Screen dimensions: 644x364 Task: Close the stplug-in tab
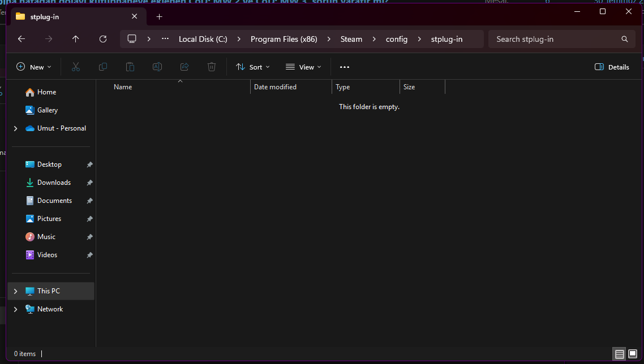[x=134, y=16]
